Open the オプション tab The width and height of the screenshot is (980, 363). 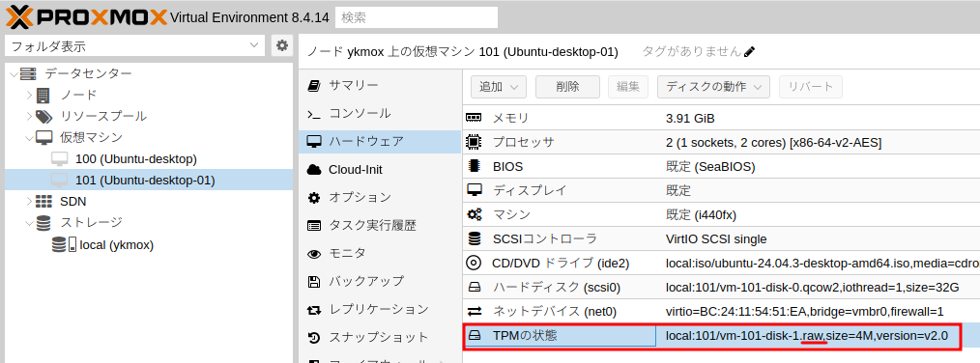[380, 198]
